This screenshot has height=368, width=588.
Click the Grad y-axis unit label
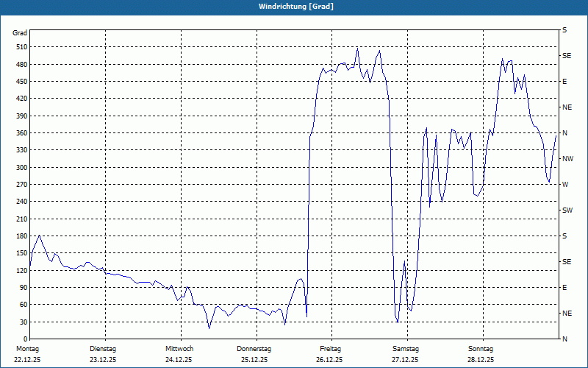click(x=21, y=33)
